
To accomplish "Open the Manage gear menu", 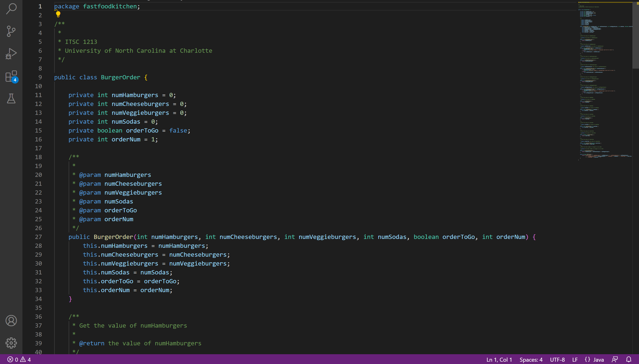I will pos(11,343).
